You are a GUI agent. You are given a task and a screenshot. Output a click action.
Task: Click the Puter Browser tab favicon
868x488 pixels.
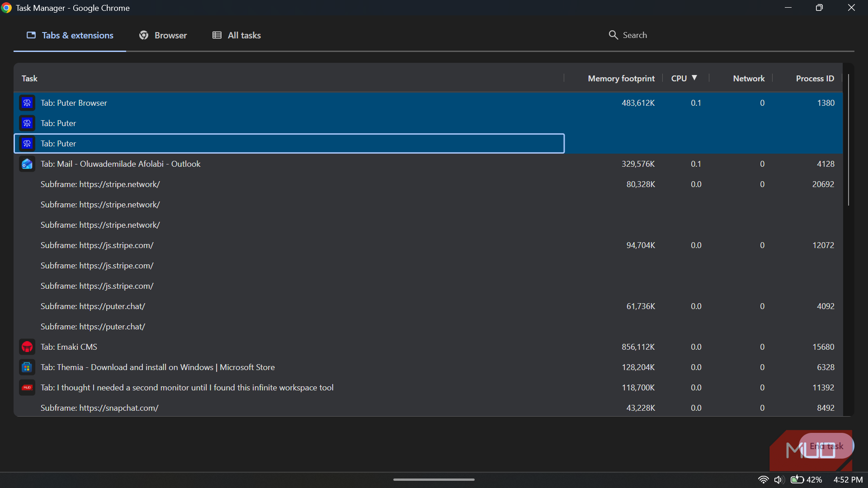(27, 103)
